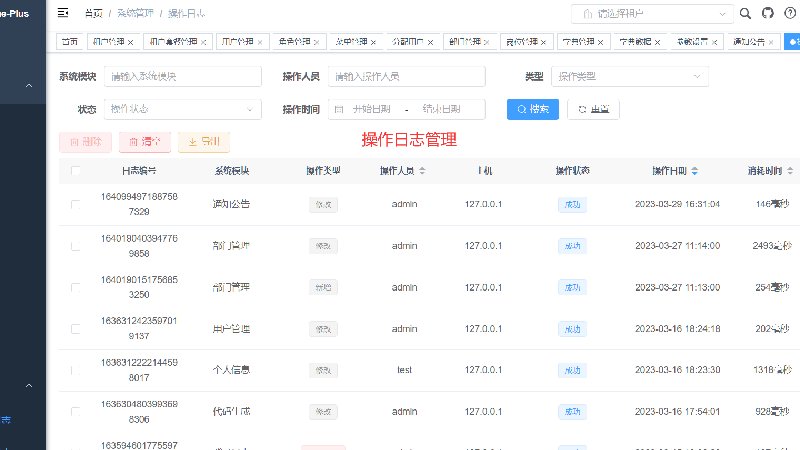This screenshot has width=800, height=450.
Task: Open the help documentation question-mark icon
Action: point(790,14)
